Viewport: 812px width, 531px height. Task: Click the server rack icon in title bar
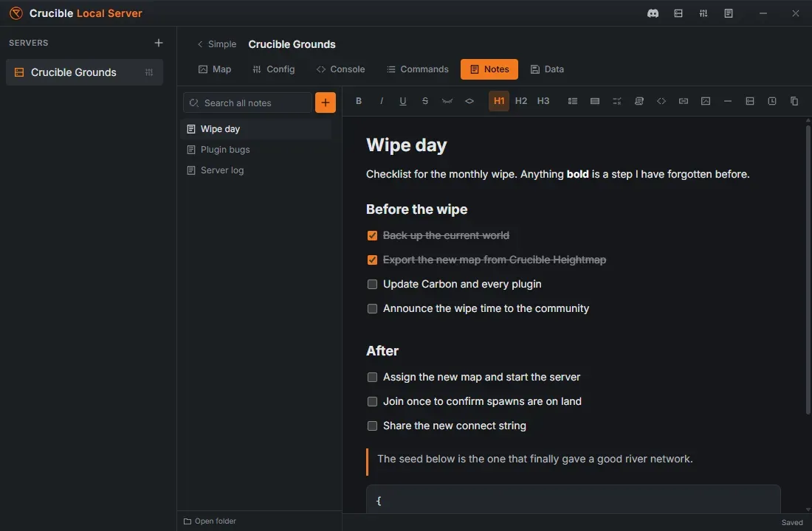click(x=678, y=13)
